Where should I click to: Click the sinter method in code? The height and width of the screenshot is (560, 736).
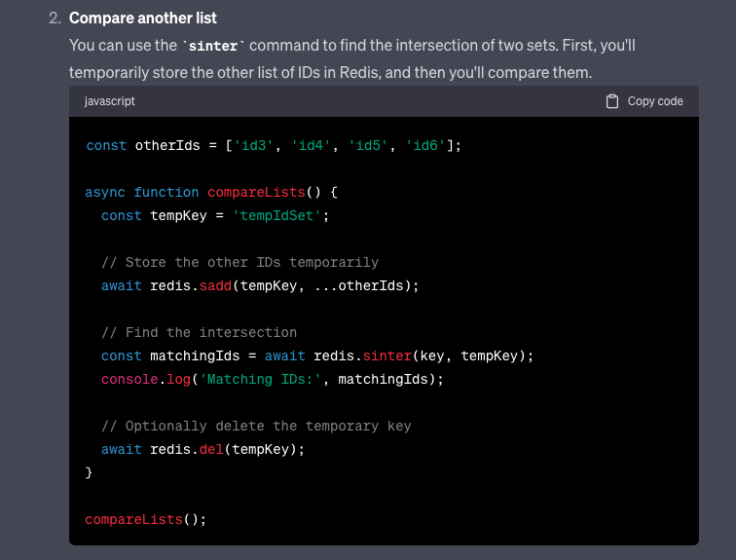pos(387,356)
